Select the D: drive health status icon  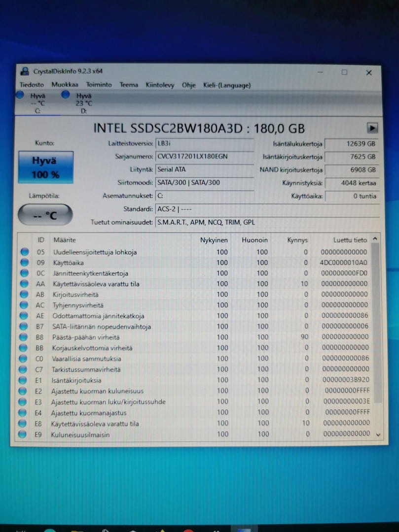pos(66,95)
